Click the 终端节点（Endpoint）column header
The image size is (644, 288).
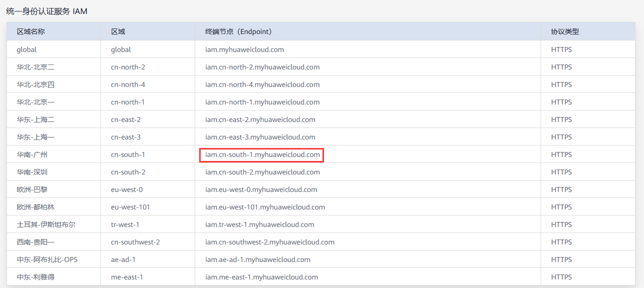pos(239,31)
